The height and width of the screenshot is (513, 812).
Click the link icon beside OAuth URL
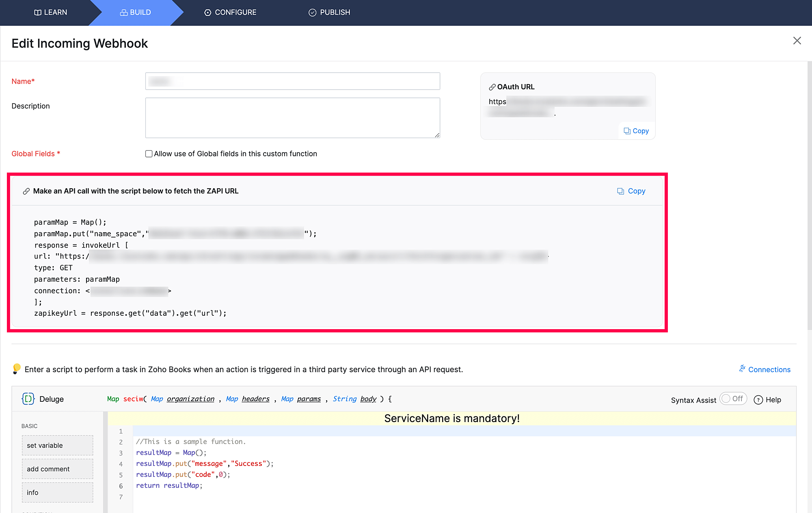(492, 86)
